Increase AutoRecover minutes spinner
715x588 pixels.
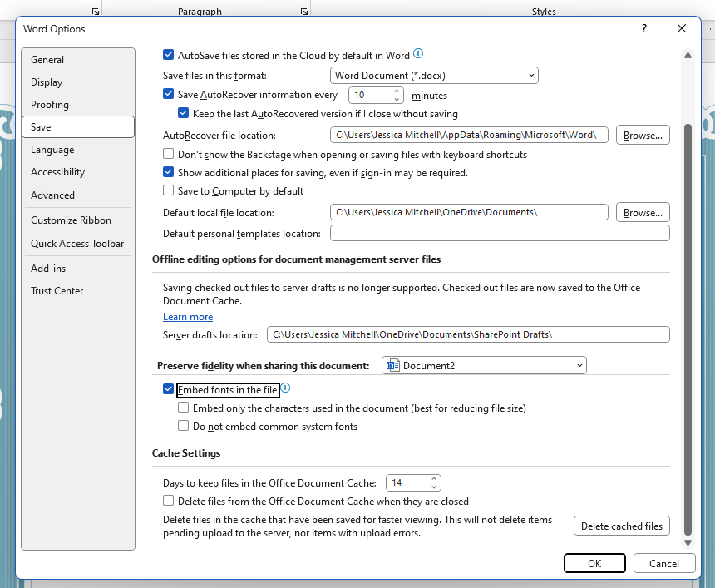click(397, 91)
